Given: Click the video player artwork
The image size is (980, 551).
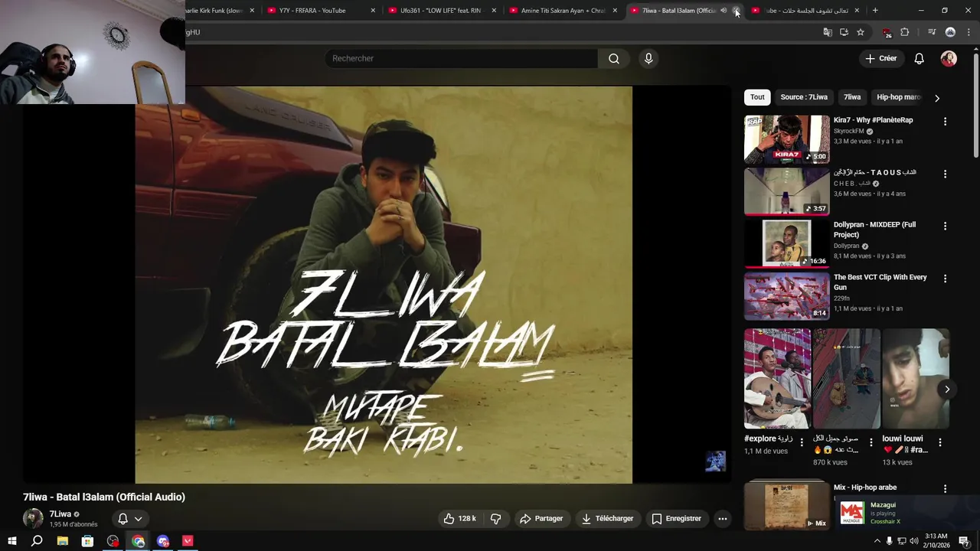Looking at the screenshot, I should (x=384, y=285).
